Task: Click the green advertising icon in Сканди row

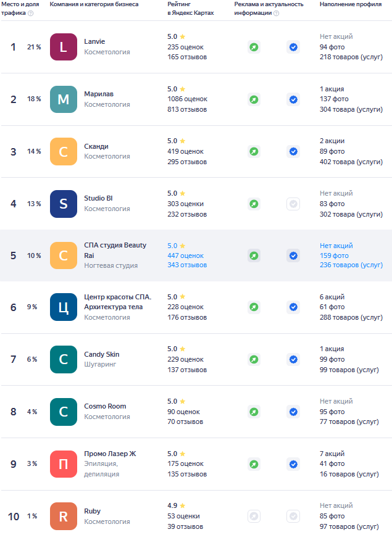Action: (x=254, y=151)
